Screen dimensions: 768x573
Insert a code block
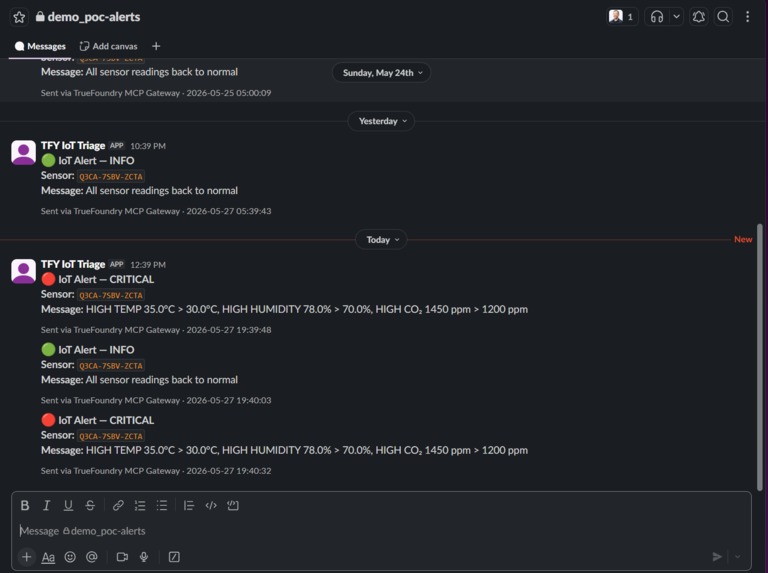click(233, 505)
